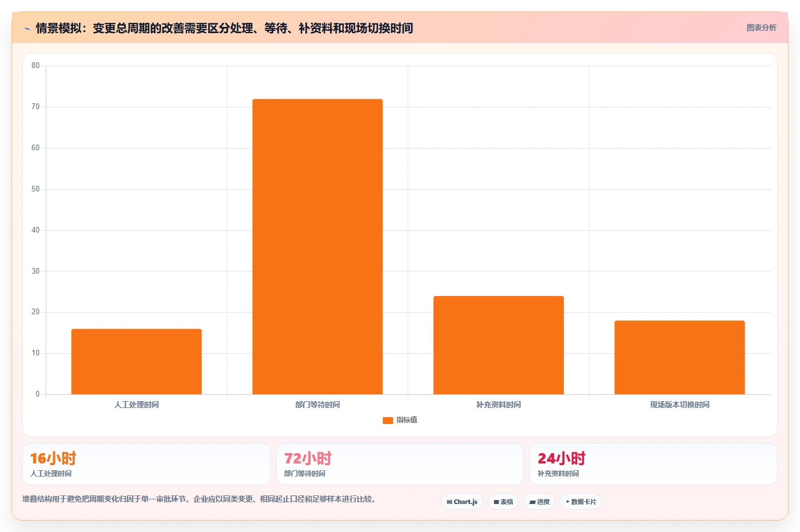The image size is (800, 532).
Task: Toggle the 指标值 legend color swatch
Action: click(x=388, y=420)
